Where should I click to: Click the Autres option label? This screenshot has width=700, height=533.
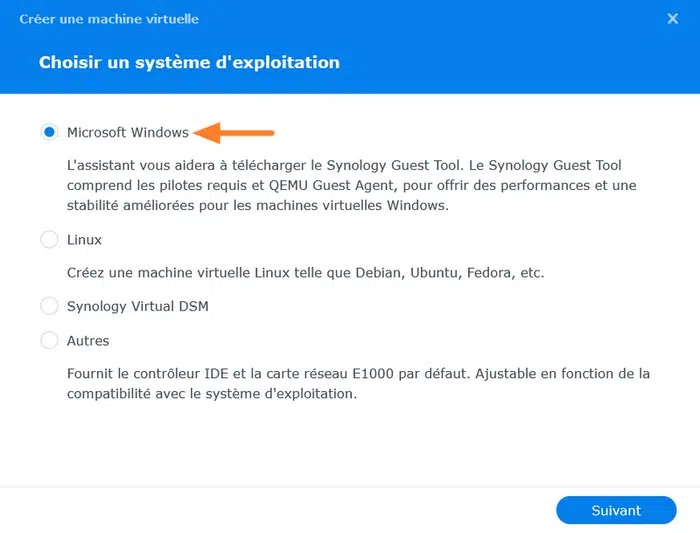(x=88, y=341)
